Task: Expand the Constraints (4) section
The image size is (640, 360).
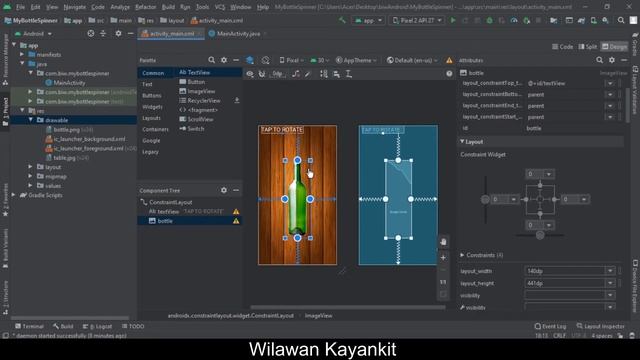Action: coord(462,255)
